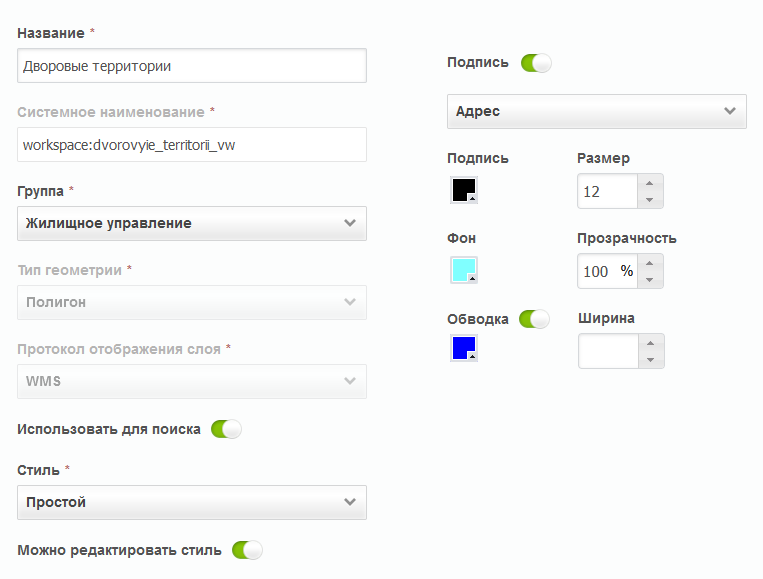The image size is (763, 579).
Task: Toggle Можно редактировать стиль switch
Action: pos(247,550)
